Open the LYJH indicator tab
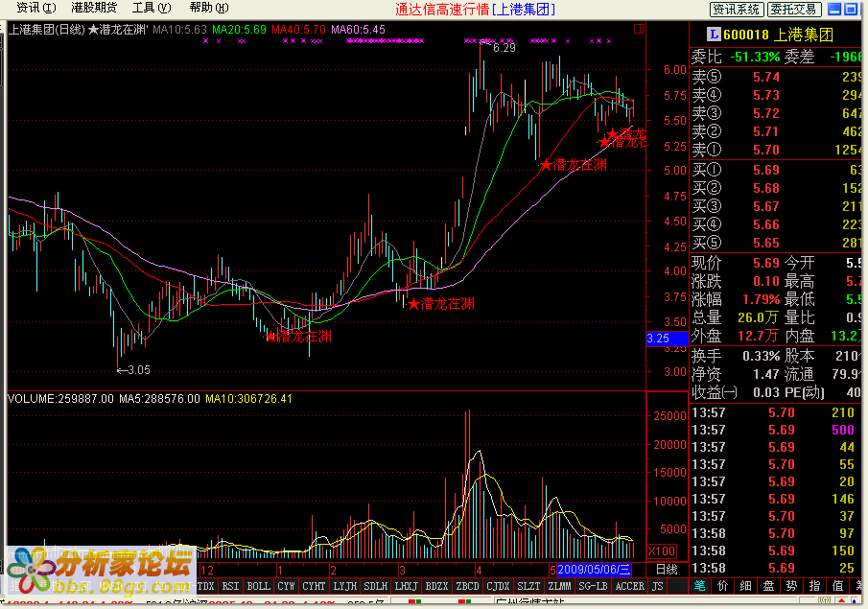 [345, 586]
